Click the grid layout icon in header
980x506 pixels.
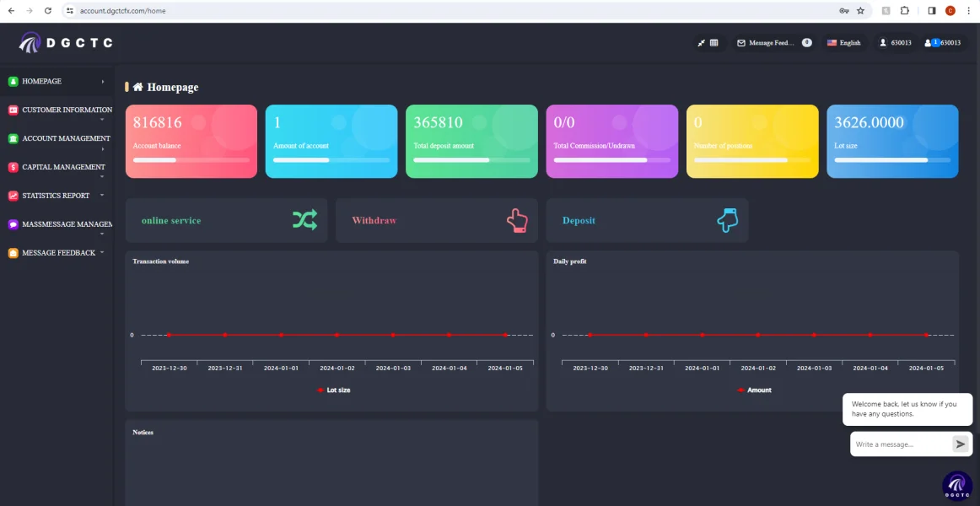click(x=713, y=43)
